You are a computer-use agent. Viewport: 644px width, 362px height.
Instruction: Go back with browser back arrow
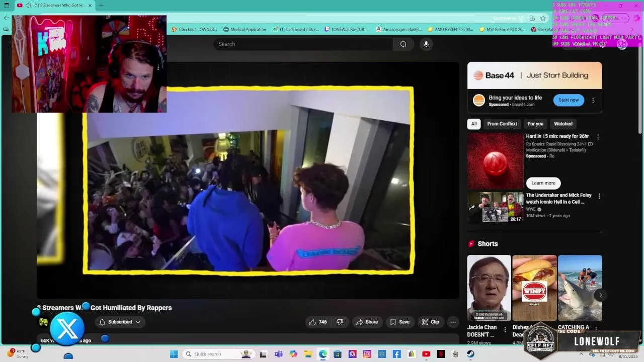[6, 18]
